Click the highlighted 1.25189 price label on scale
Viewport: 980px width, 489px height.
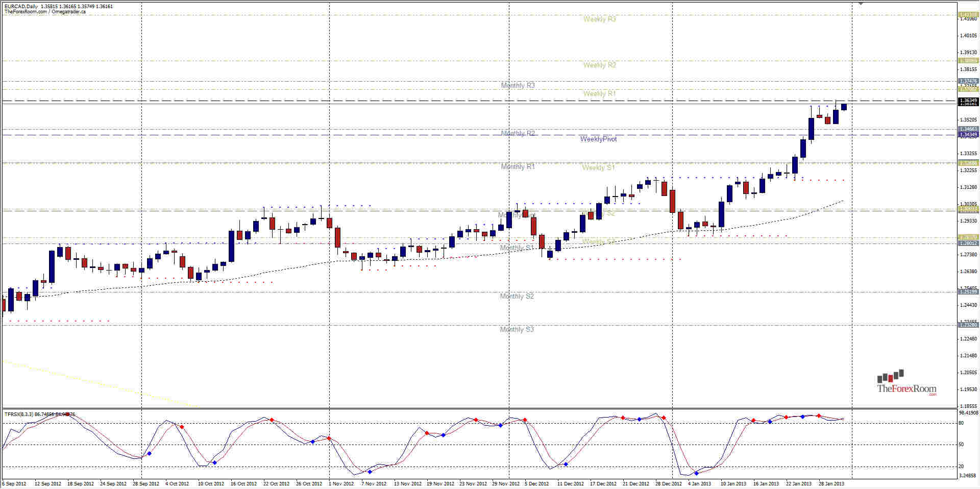(968, 292)
